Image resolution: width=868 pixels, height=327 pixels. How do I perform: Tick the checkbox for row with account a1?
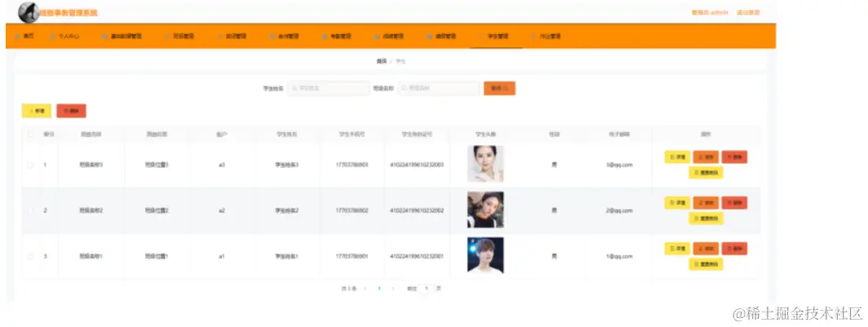click(x=30, y=256)
